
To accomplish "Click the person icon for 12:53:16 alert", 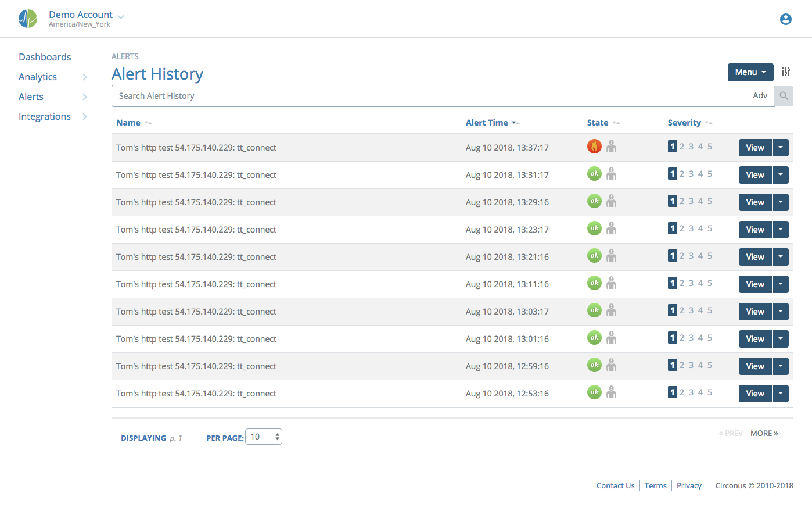I will [611, 392].
